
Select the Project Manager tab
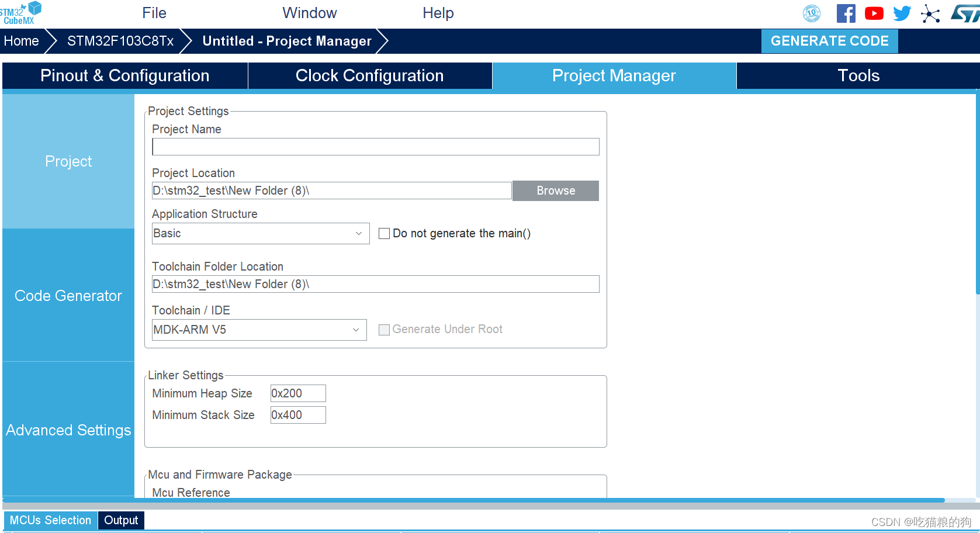click(614, 76)
